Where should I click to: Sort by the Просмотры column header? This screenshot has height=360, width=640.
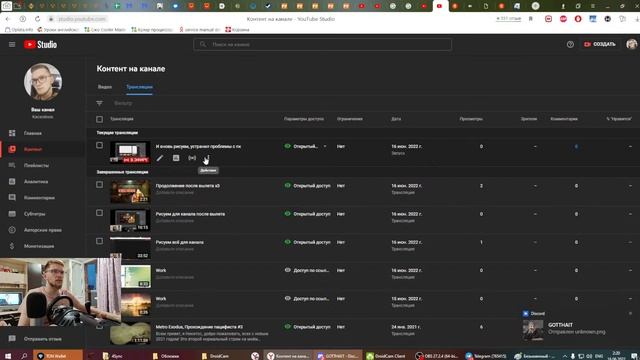pos(471,119)
